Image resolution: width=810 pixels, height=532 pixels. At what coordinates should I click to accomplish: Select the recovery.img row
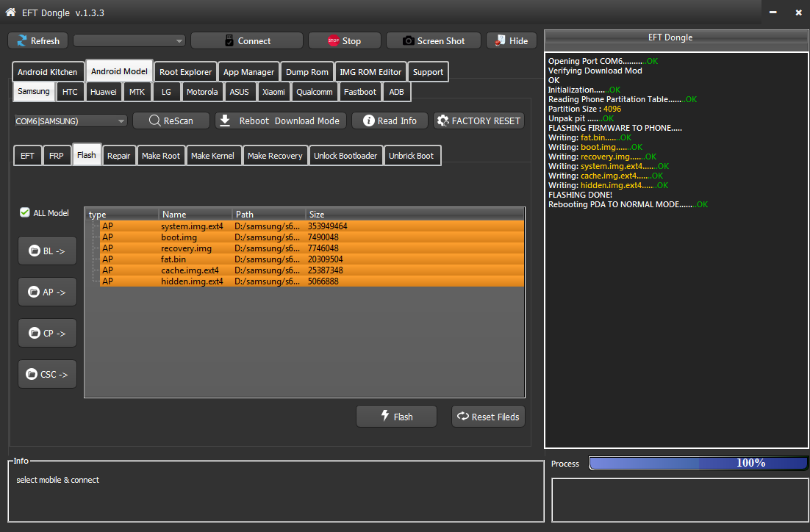tap(312, 248)
